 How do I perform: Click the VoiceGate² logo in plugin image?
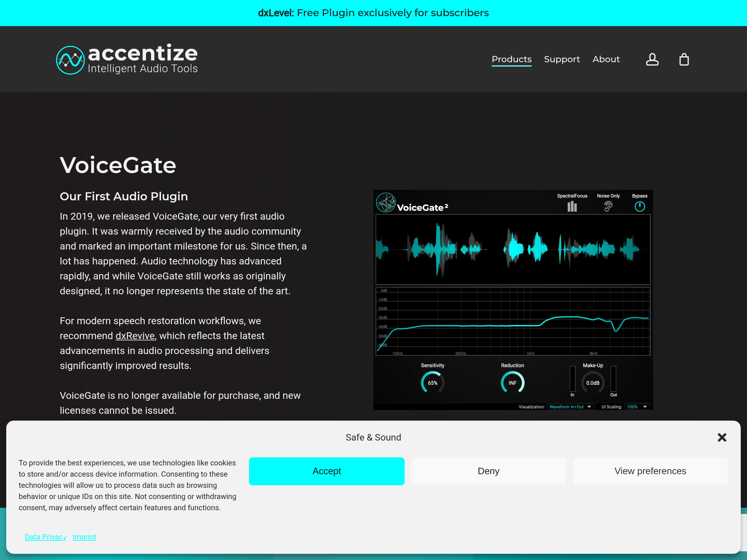[412, 203]
